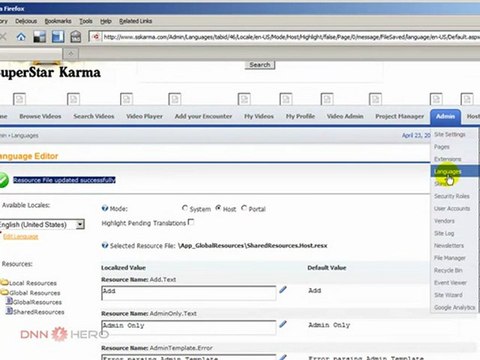Select the Portal mode radio button
The width and height of the screenshot is (480, 360).
tap(244, 208)
